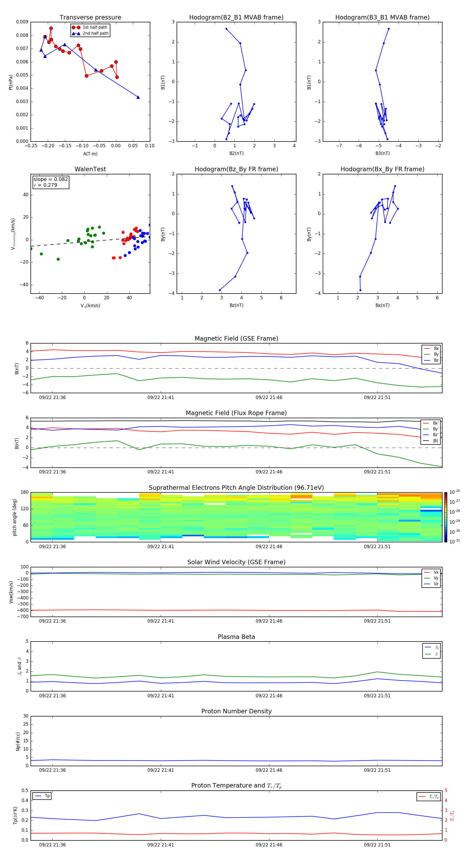The height and width of the screenshot is (868, 473).
Task: Click the "Hodogram(B3_B1 MVAB frame)" title
Action: tap(382, 17)
